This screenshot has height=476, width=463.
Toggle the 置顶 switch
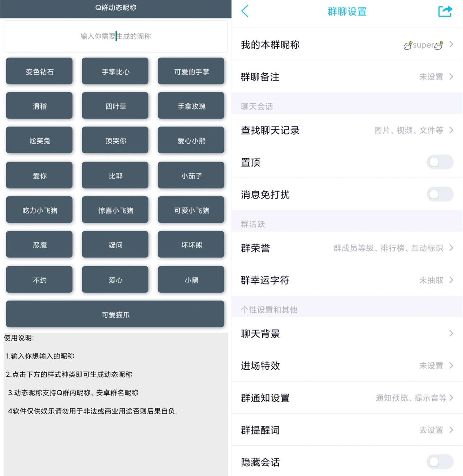(x=440, y=162)
